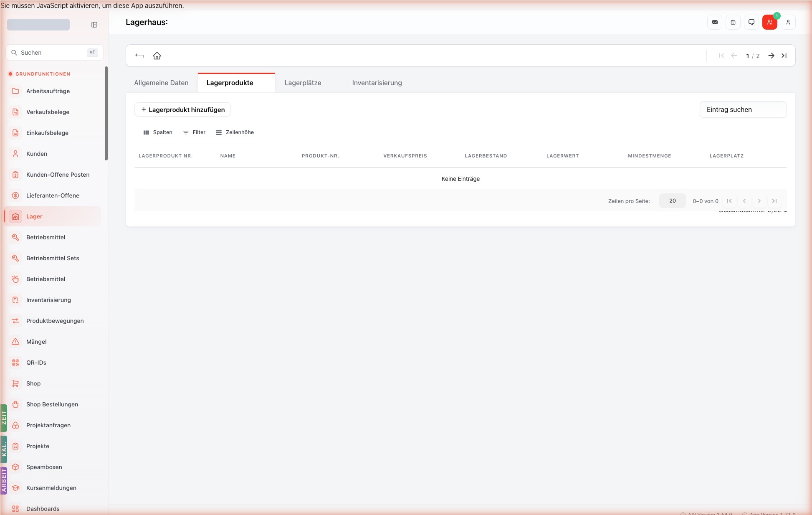Click the sidebar vertical scrollbar
Screen dimensions: 812x515
tap(106, 113)
